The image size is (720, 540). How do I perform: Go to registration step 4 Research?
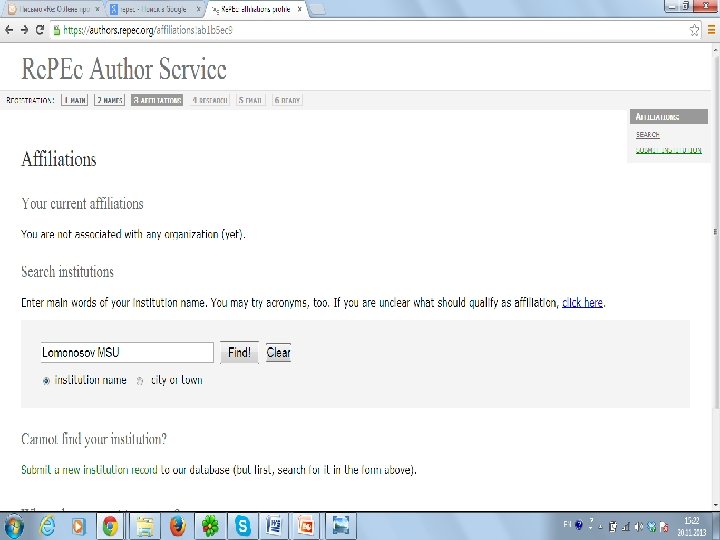click(210, 100)
